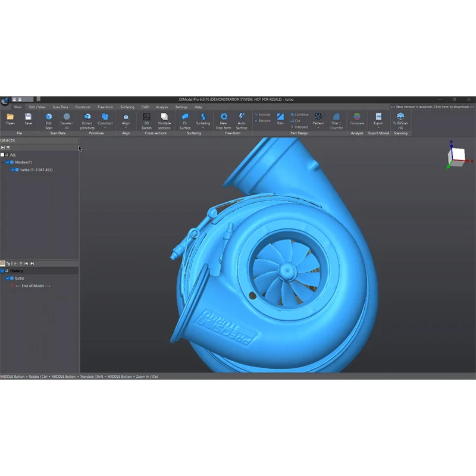Click the new version download link
Image resolution: width=476 pixels, height=476 pixels.
point(433,107)
